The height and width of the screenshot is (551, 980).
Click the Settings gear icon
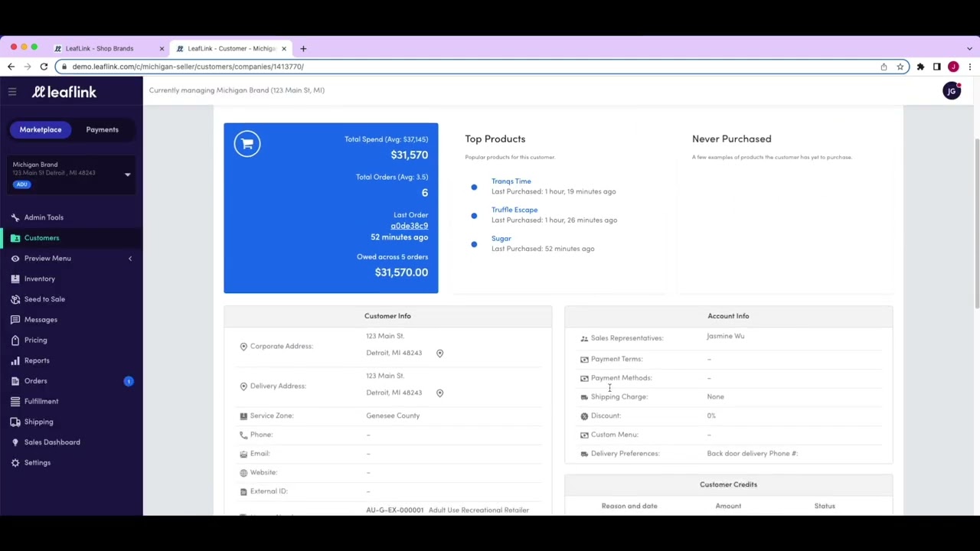click(15, 463)
